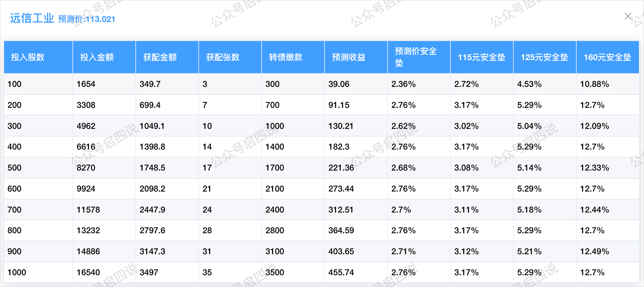Select the 投入股数 column header
Screen dimensions: 644x287
click(x=28, y=57)
